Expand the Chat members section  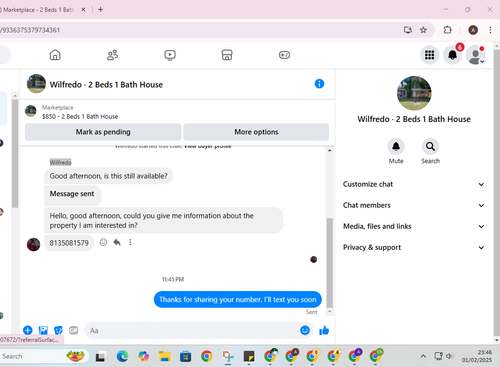click(413, 205)
